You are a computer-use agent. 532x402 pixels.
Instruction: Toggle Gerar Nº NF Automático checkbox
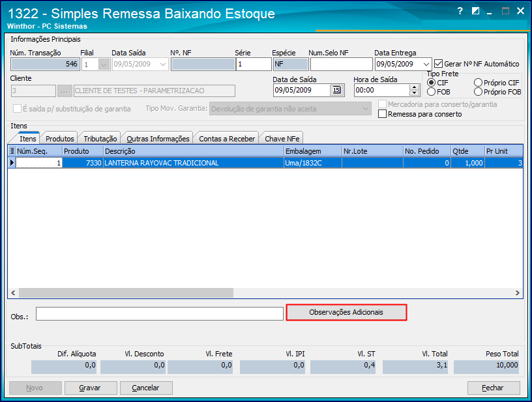tap(438, 64)
